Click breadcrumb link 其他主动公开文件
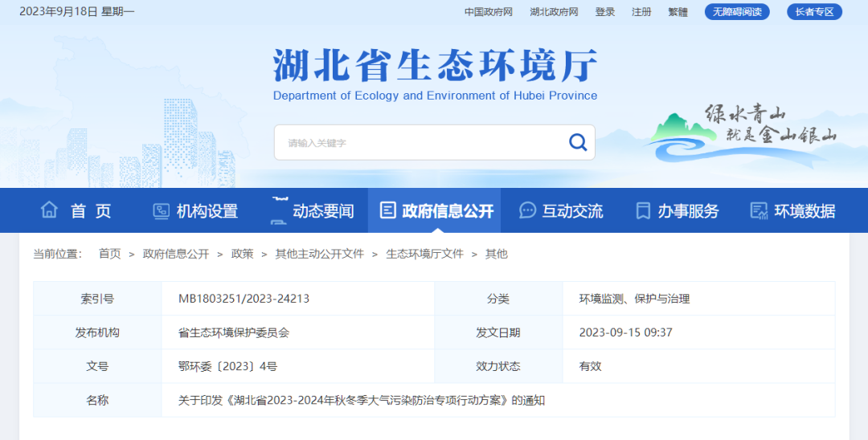 (320, 254)
